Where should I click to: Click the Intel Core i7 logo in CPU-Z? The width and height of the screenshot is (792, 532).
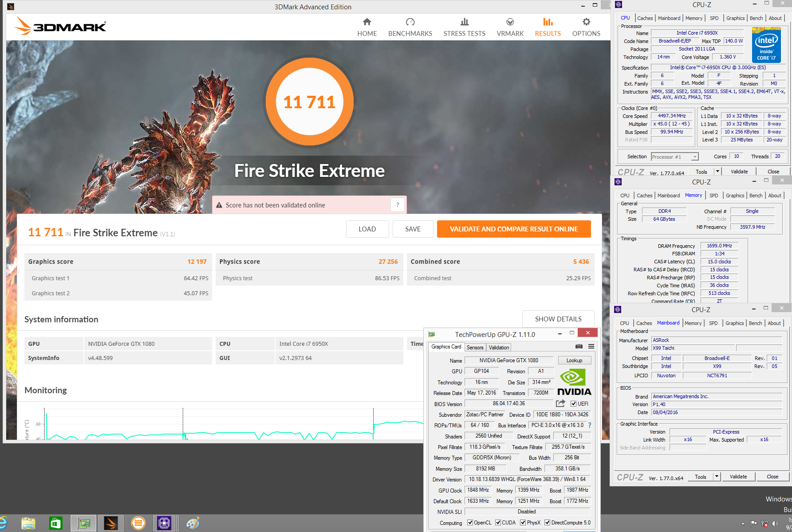click(766, 45)
